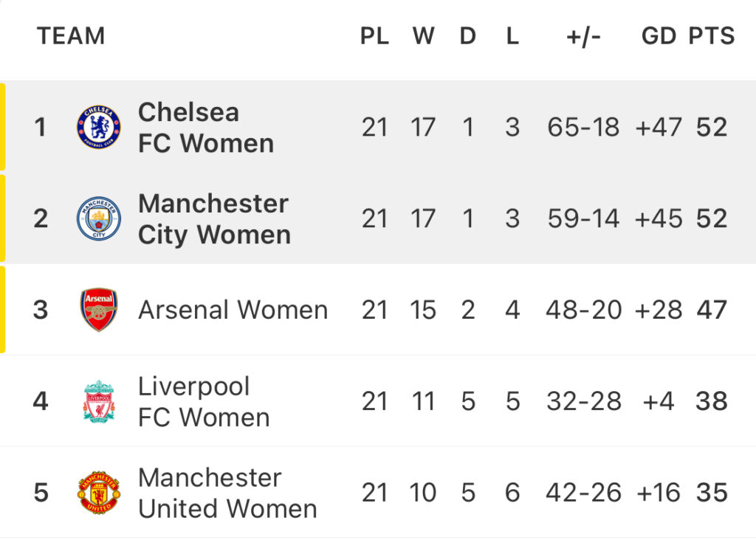The width and height of the screenshot is (756, 540).
Task: Sort by the PL column header
Action: 374,36
